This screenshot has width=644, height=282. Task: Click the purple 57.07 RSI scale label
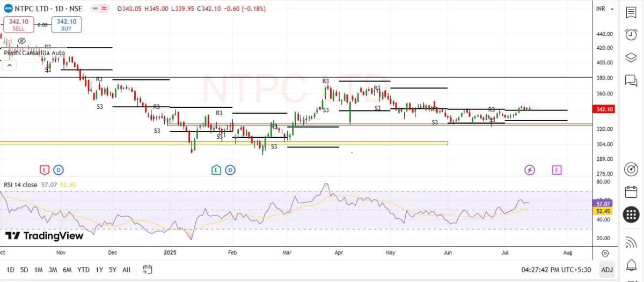point(603,204)
